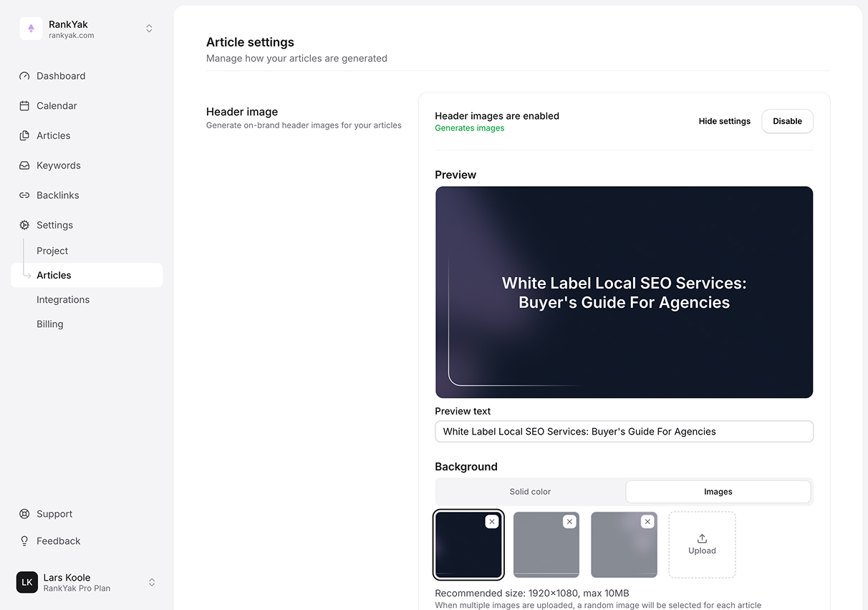Screen dimensions: 868x610
Task: Click the Settings gear icon
Action: 24,225
